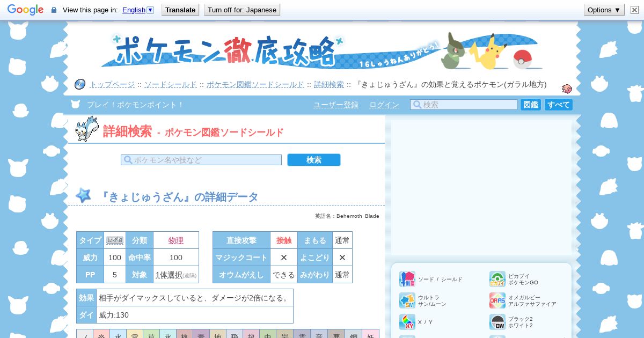Click the SM ウルトラサン/ムーン icon
This screenshot has height=338, width=644.
(407, 300)
